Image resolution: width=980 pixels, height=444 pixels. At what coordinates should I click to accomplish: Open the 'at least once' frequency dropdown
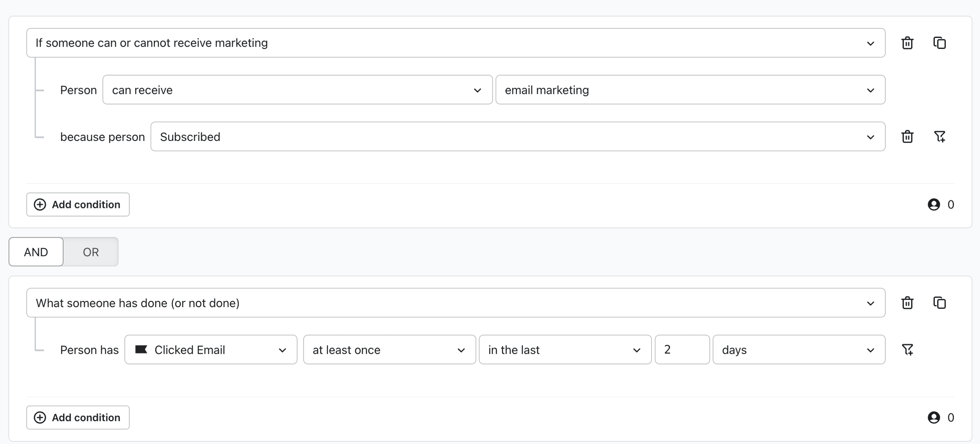[389, 350]
